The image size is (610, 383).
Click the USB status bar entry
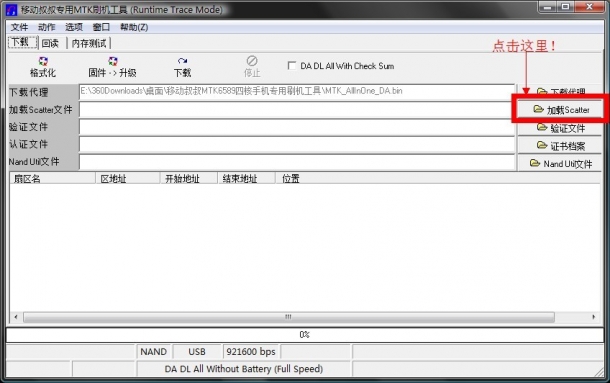pos(197,352)
